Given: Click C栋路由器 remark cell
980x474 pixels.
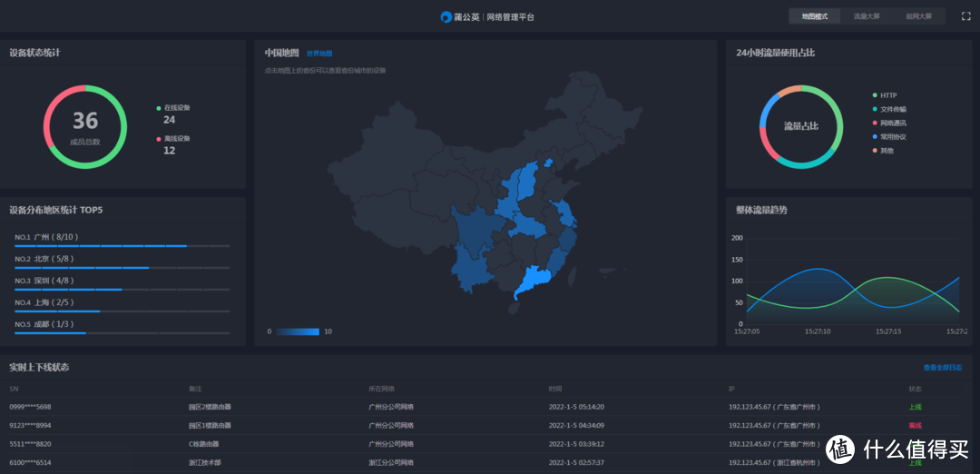Looking at the screenshot, I should [204, 444].
